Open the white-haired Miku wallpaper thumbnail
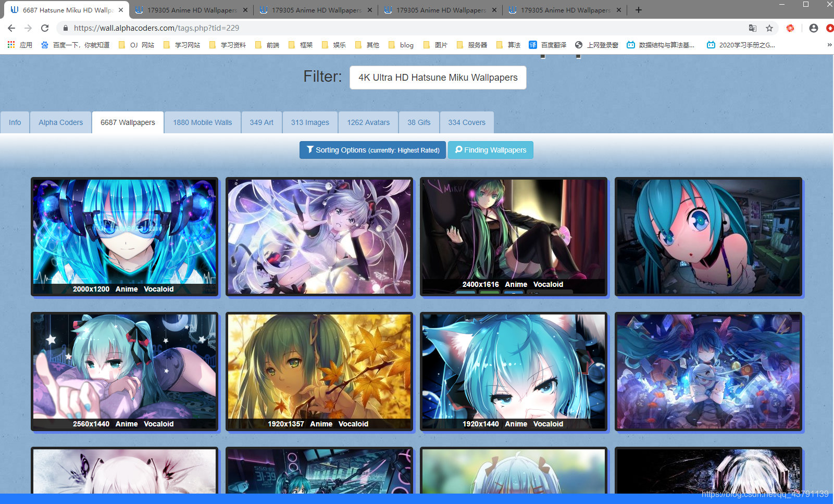Viewport: 834px width, 504px height. point(319,237)
